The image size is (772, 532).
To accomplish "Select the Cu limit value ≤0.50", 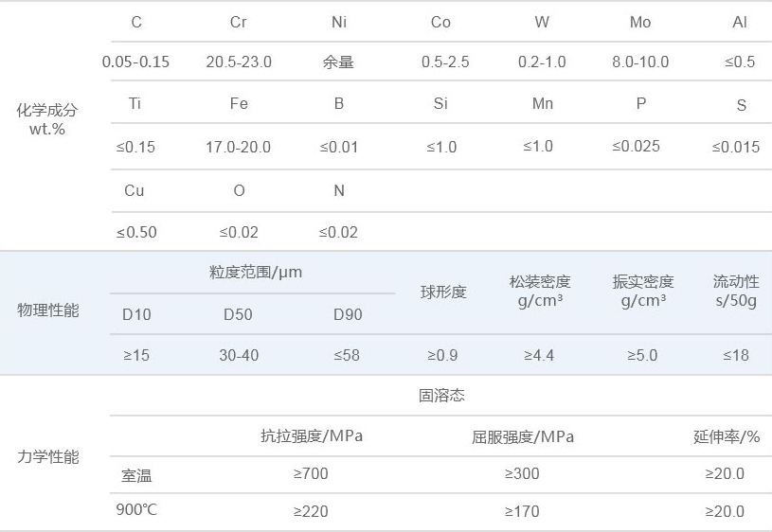I will (136, 232).
